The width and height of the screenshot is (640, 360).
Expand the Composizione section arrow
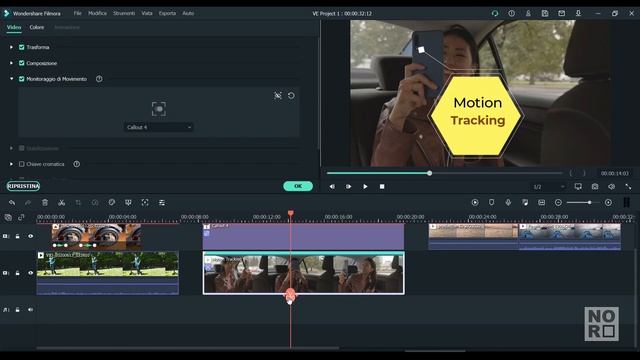pyautogui.click(x=11, y=63)
